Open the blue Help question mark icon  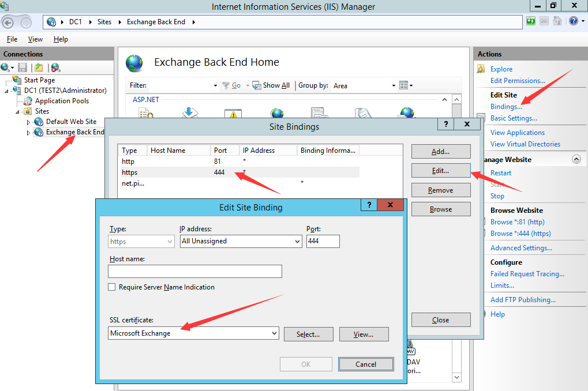(574, 21)
